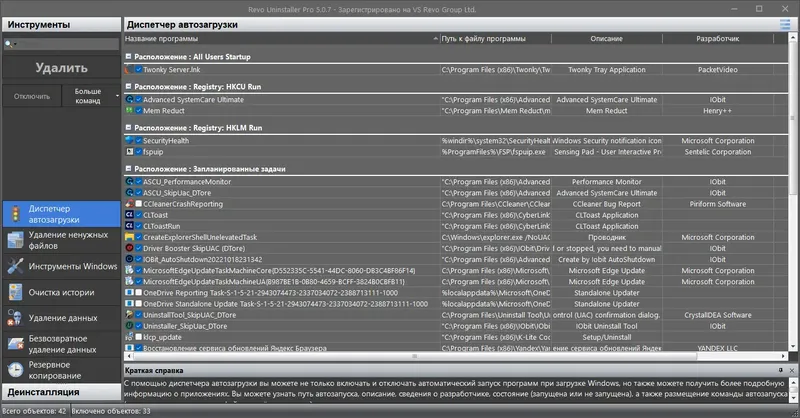800x418 pixels.
Task: Select Резервное копирование tool
Action: point(61,370)
